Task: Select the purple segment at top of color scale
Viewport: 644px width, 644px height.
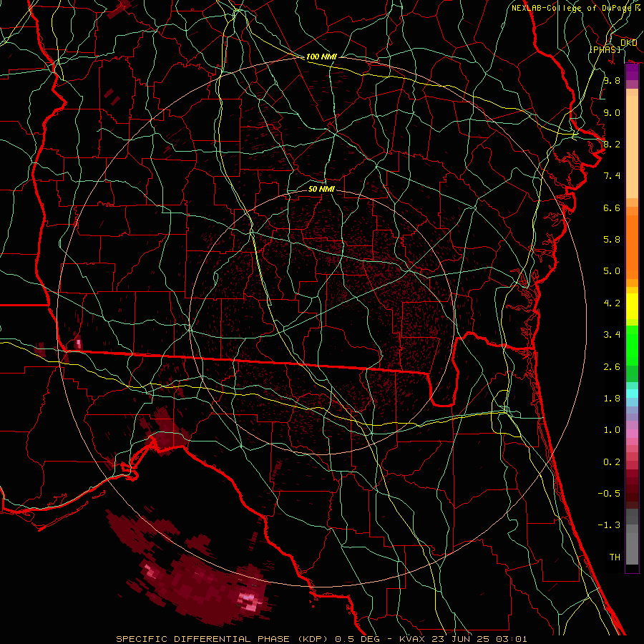Action: (x=632, y=72)
